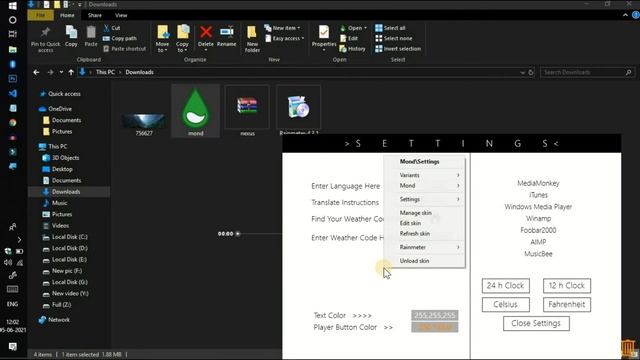This screenshot has height=360, width=640.
Task: Click Copy path in ribbon
Action: click(x=120, y=38)
